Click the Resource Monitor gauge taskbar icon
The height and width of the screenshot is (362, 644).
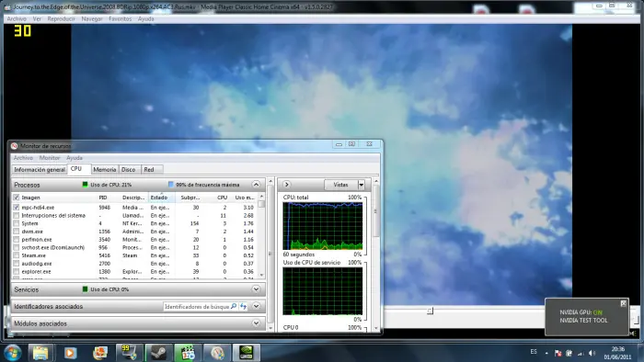[217, 353]
